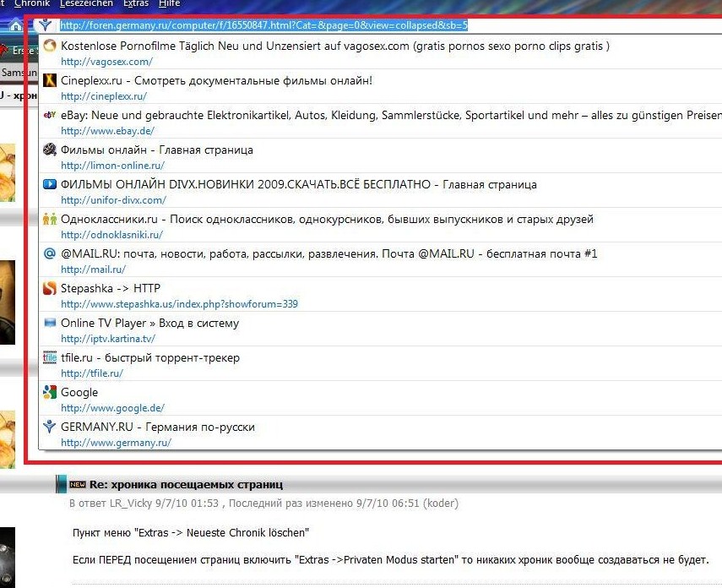Click the Stepashka favicon icon
Image resolution: width=722 pixels, height=588 pixels.
49,288
